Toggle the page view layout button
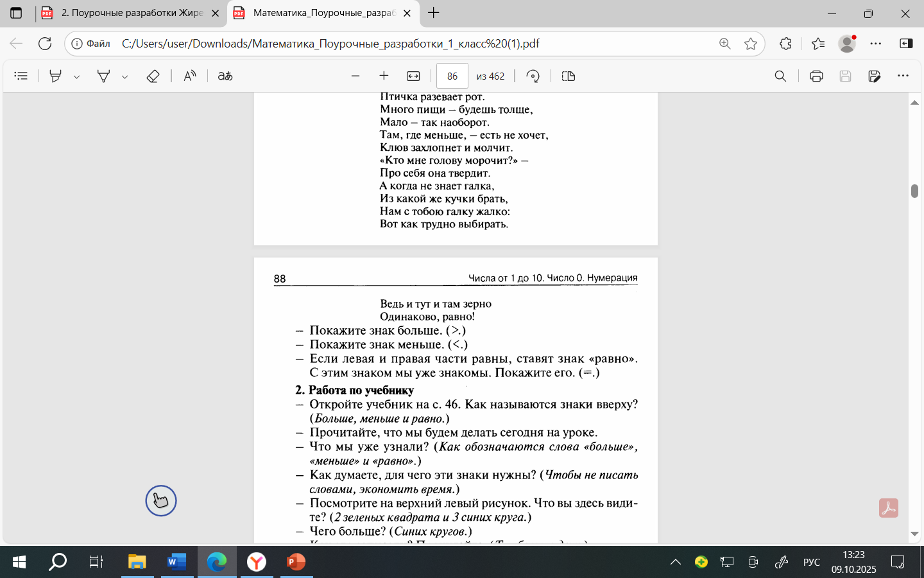 click(568, 76)
